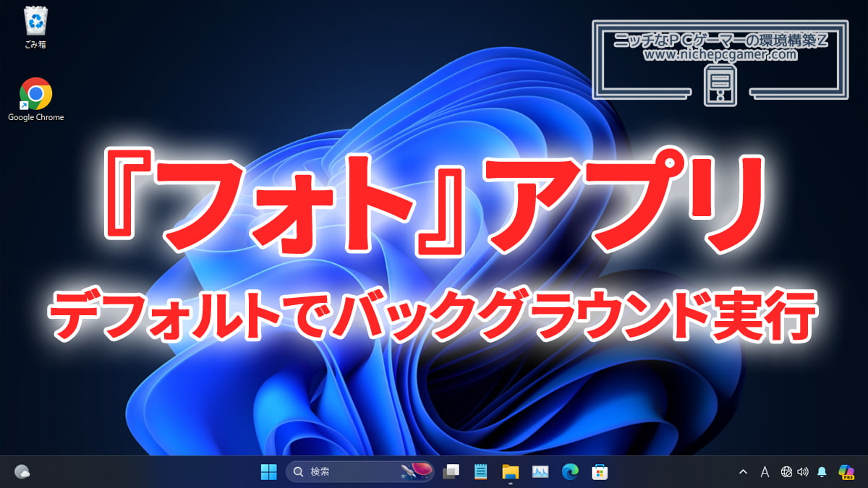Click the IME input mode A indicator
868x488 pixels.
click(765, 472)
